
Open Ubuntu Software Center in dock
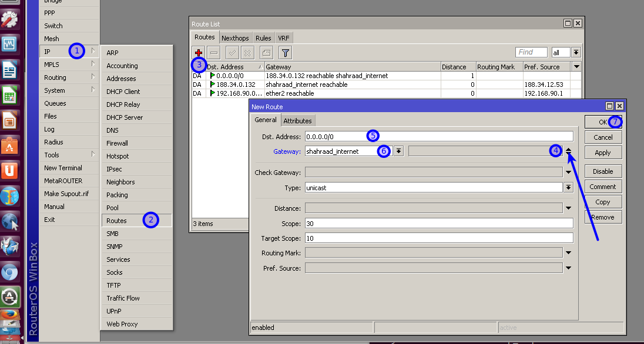point(9,145)
